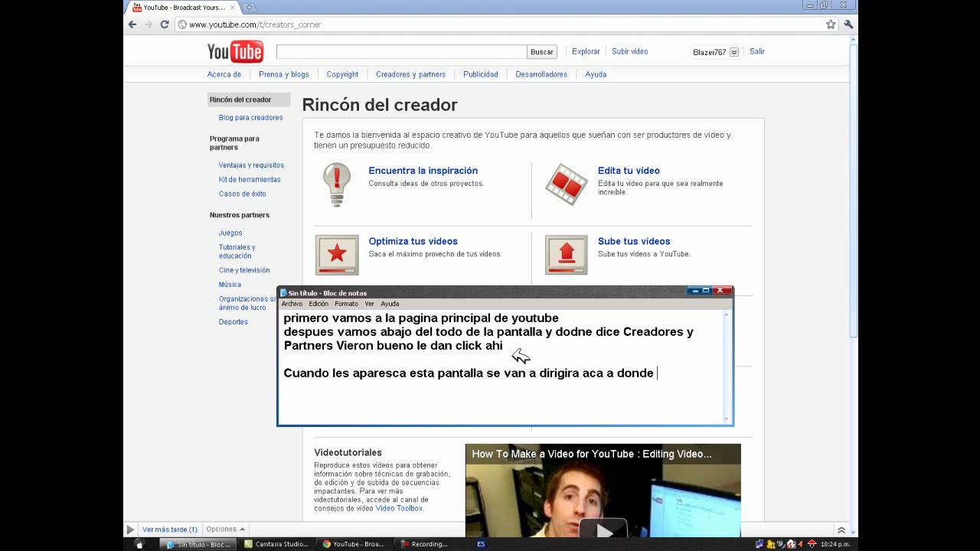Open the Publicidad link

pos(481,74)
